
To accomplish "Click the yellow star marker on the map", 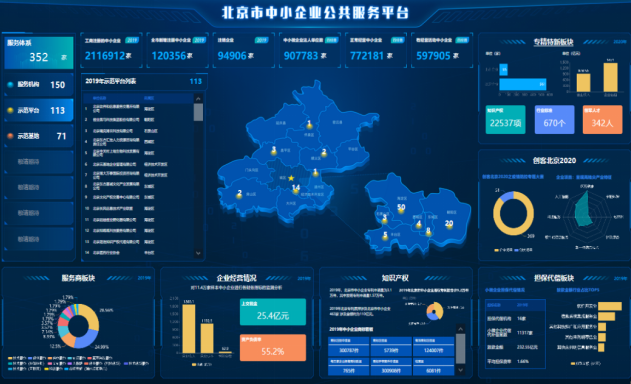I will click(291, 178).
